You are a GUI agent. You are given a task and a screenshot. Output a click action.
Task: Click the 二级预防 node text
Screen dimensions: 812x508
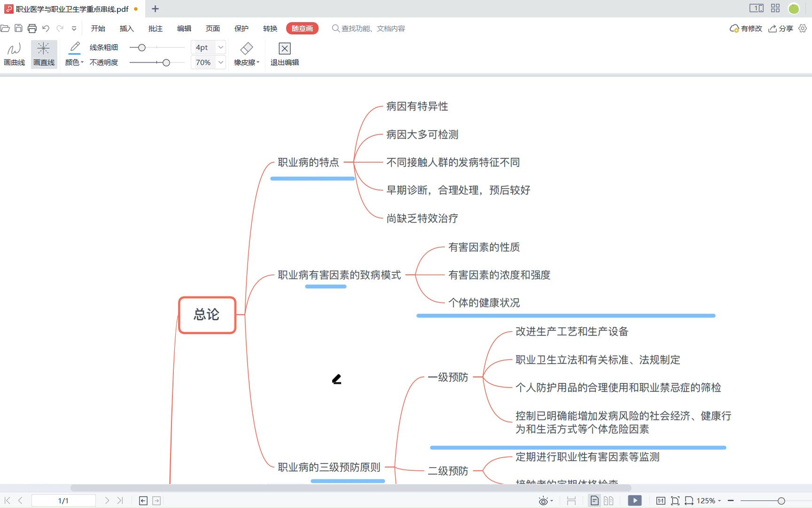(x=448, y=471)
